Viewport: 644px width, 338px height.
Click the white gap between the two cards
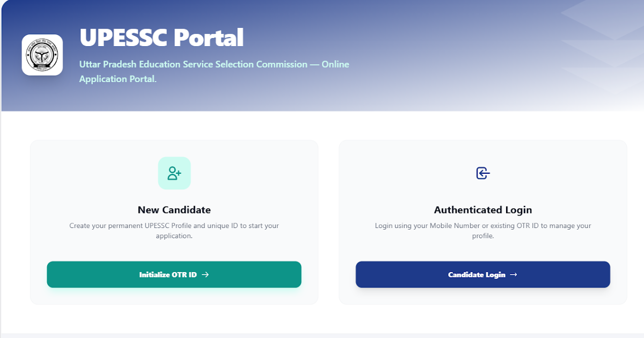(x=328, y=223)
